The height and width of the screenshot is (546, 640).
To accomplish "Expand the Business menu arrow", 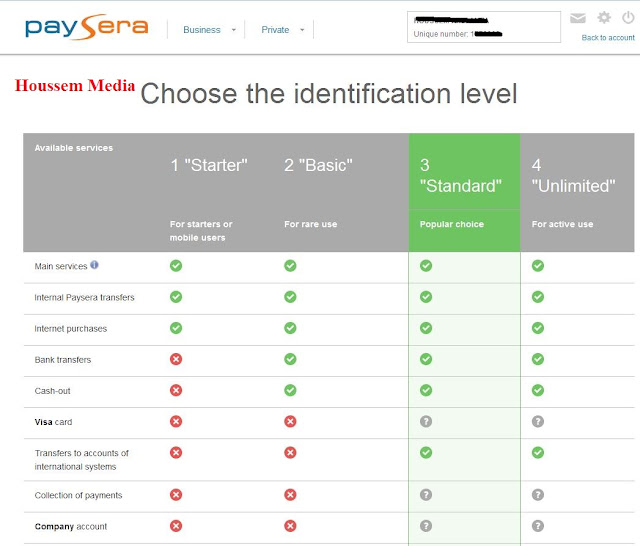I will pyautogui.click(x=233, y=30).
